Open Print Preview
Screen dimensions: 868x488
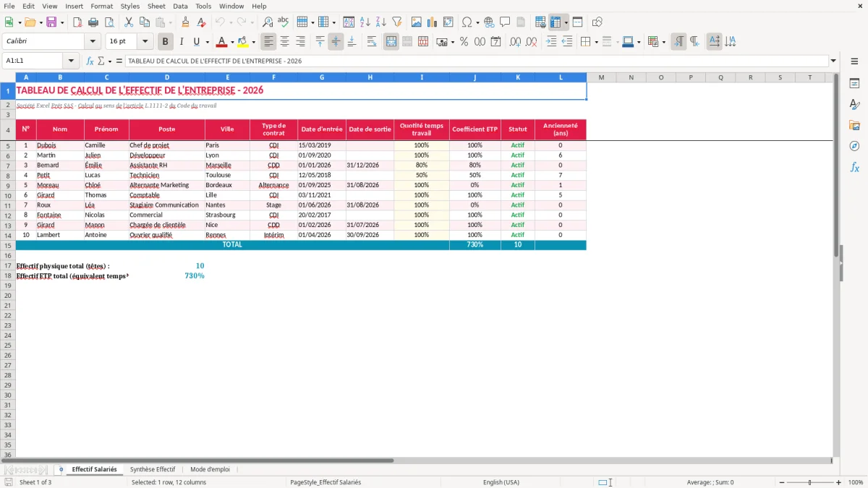tap(109, 22)
